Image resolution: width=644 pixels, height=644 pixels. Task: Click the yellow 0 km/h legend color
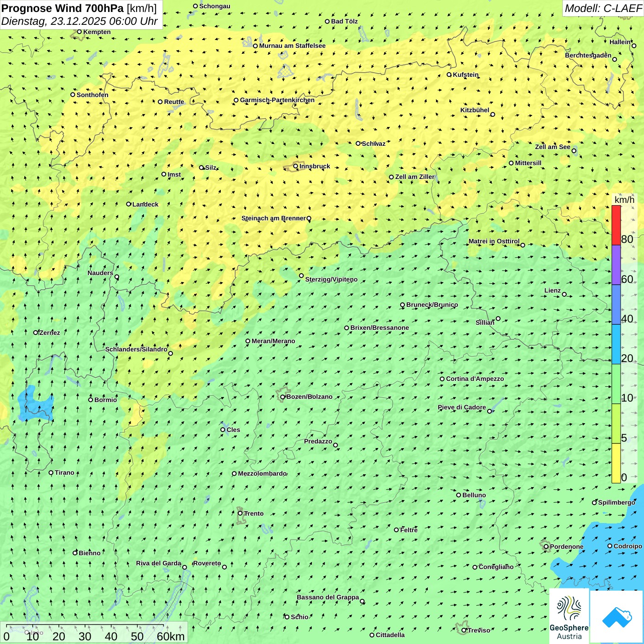pos(616,463)
